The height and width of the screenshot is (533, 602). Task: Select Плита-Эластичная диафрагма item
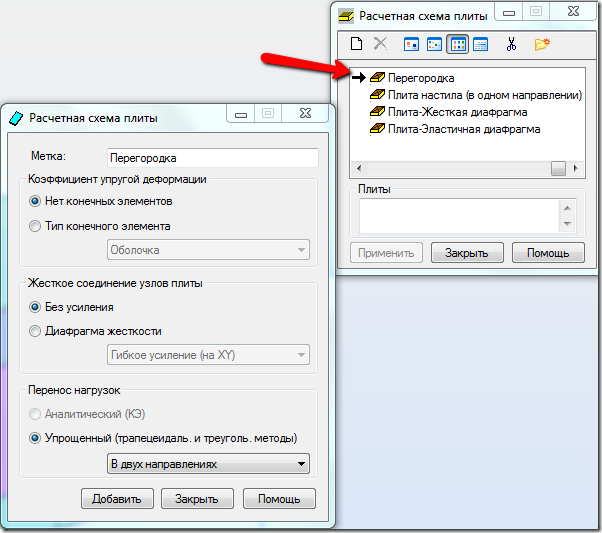coord(464,129)
